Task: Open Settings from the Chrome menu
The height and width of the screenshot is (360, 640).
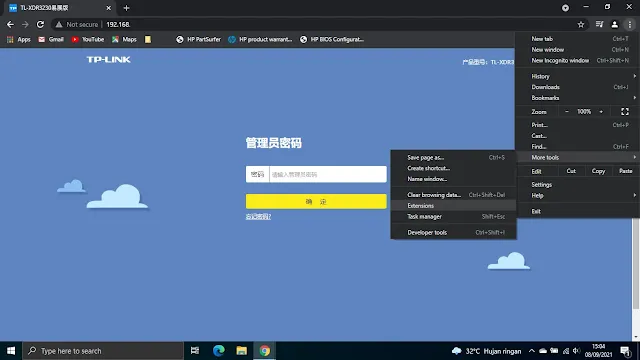Action: [578, 184]
